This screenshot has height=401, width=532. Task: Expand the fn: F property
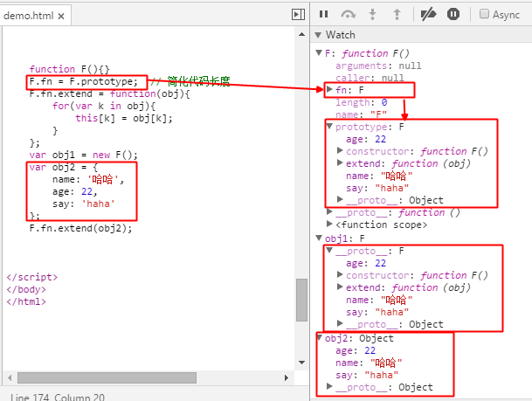329,90
